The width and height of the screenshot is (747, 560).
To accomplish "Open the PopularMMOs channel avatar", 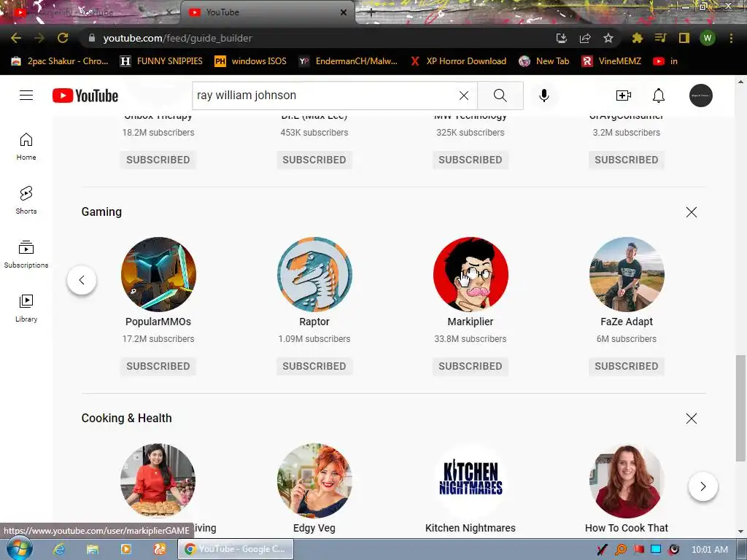I will (158, 274).
